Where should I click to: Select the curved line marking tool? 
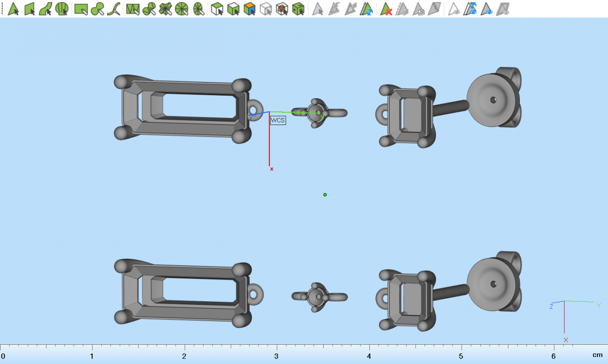coord(115,9)
